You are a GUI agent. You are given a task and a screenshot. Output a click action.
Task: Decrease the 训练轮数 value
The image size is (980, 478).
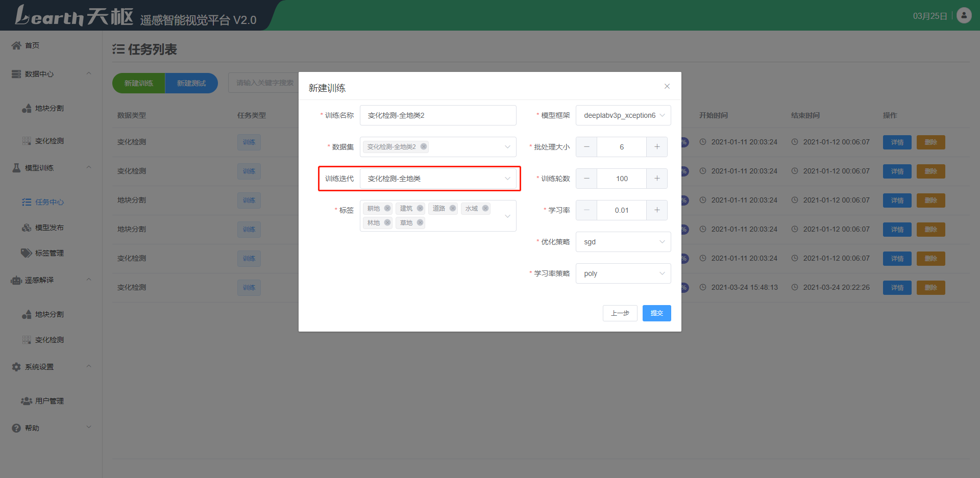586,179
